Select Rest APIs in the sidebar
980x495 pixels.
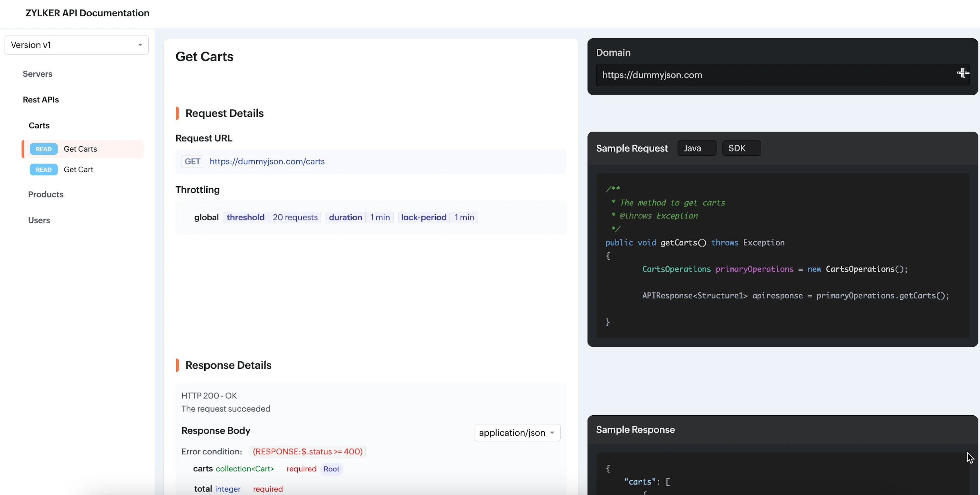click(41, 100)
